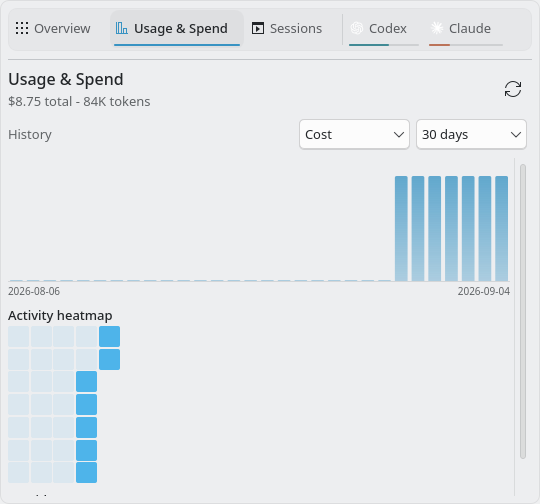540x504 pixels.
Task: Click the top dark-blue heatmap cell
Action: [110, 337]
